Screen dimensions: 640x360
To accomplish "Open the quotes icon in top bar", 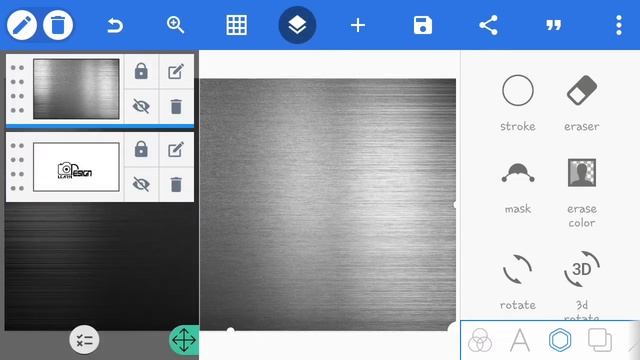I will tap(553, 26).
